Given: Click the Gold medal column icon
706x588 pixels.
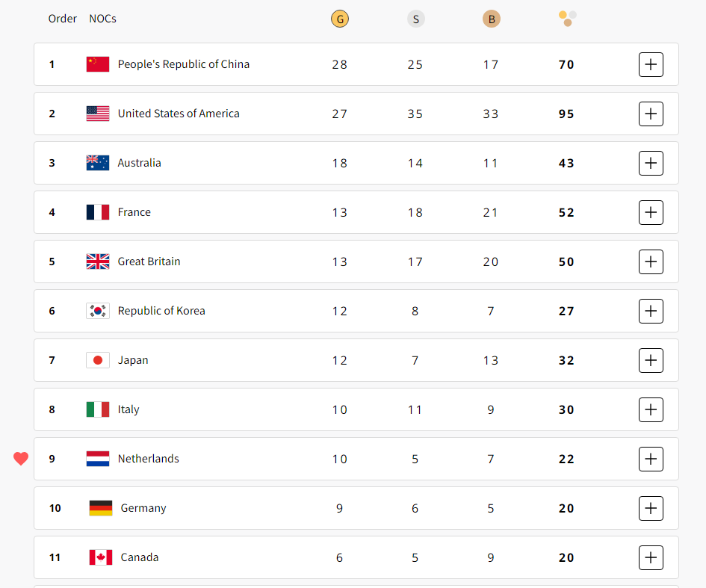Looking at the screenshot, I should coord(339,19).
